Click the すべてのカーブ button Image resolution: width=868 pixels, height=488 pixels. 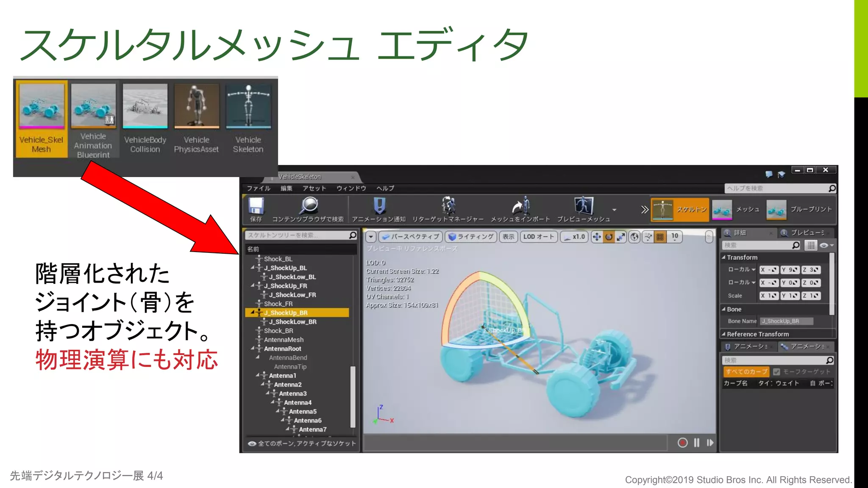[746, 372]
